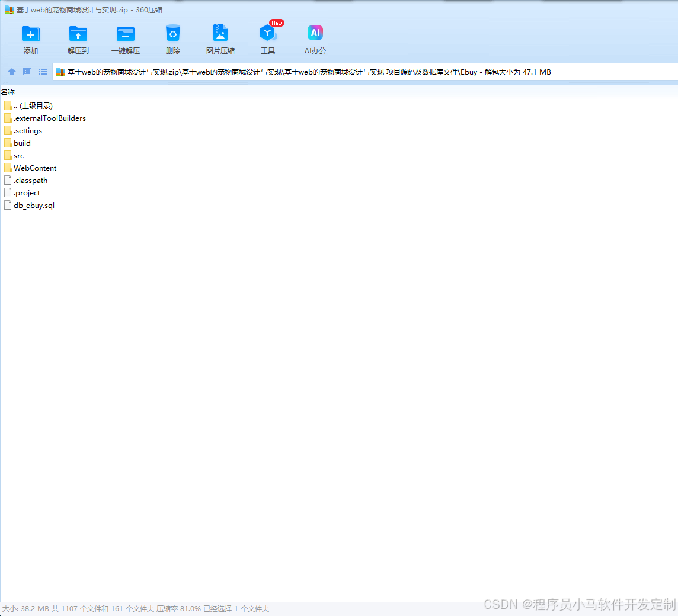Go up one level with blue arrow
Viewport: 678px width, 616px height.
point(12,72)
